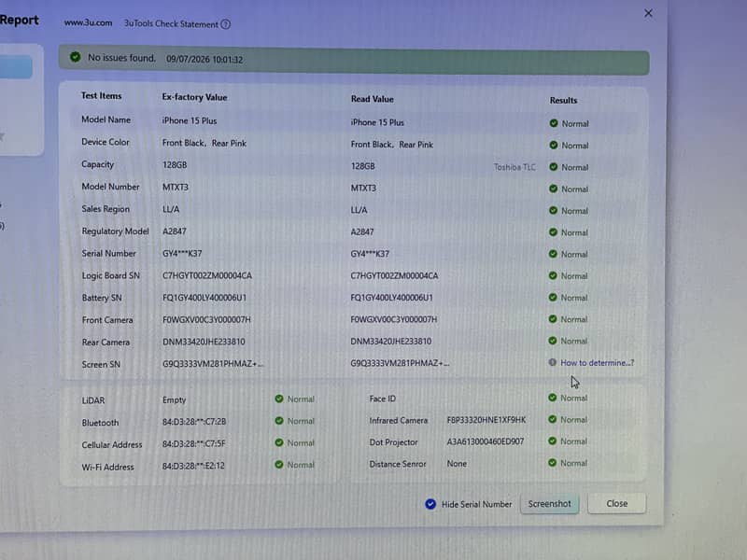
Task: Select the report timestamp 09/07/2026 10:01:32
Action: pyautogui.click(x=204, y=60)
